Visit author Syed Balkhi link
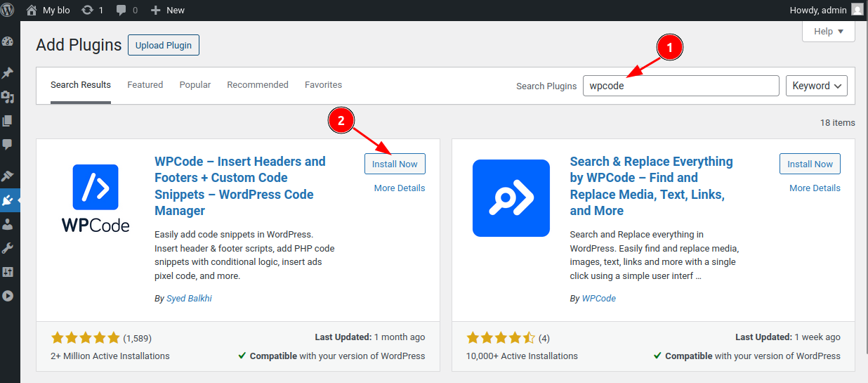868x383 pixels. point(189,299)
